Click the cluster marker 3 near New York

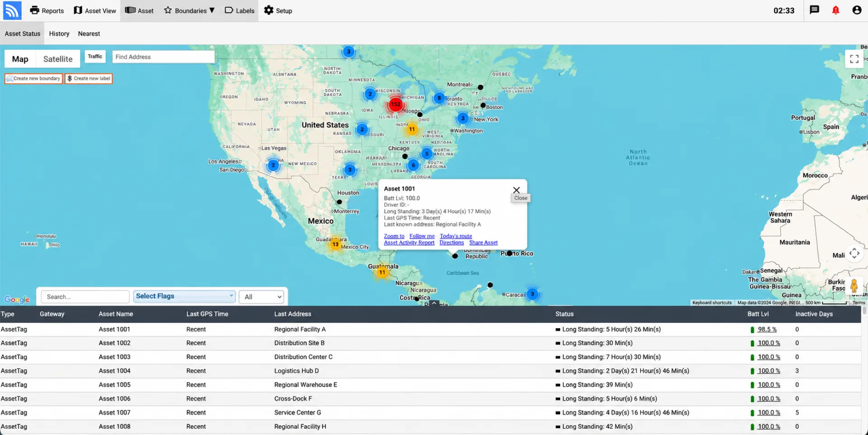coord(463,118)
